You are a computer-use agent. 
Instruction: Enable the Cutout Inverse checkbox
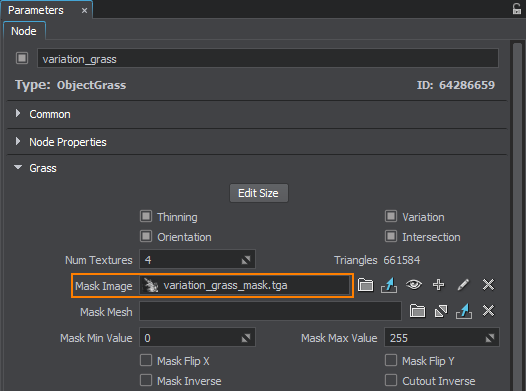[391, 380]
